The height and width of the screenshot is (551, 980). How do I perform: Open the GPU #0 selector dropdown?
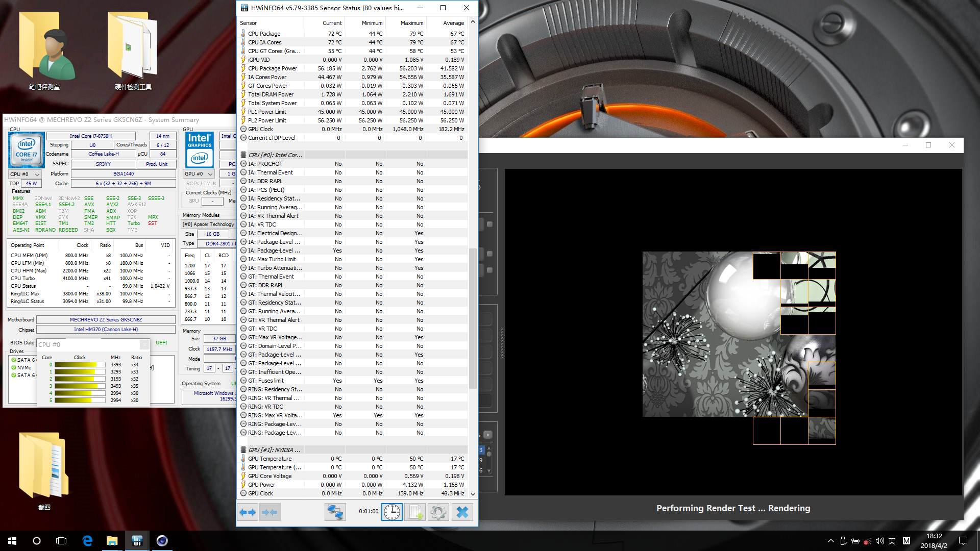click(x=199, y=174)
